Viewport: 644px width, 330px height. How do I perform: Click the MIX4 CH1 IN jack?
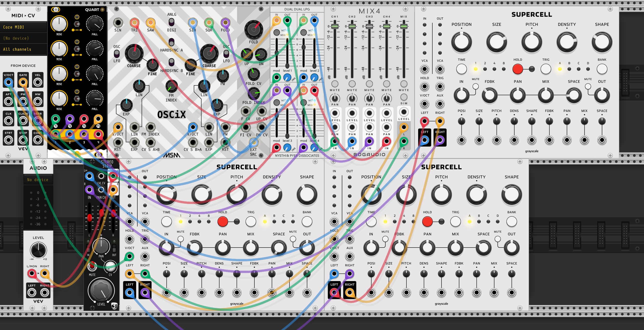click(335, 141)
